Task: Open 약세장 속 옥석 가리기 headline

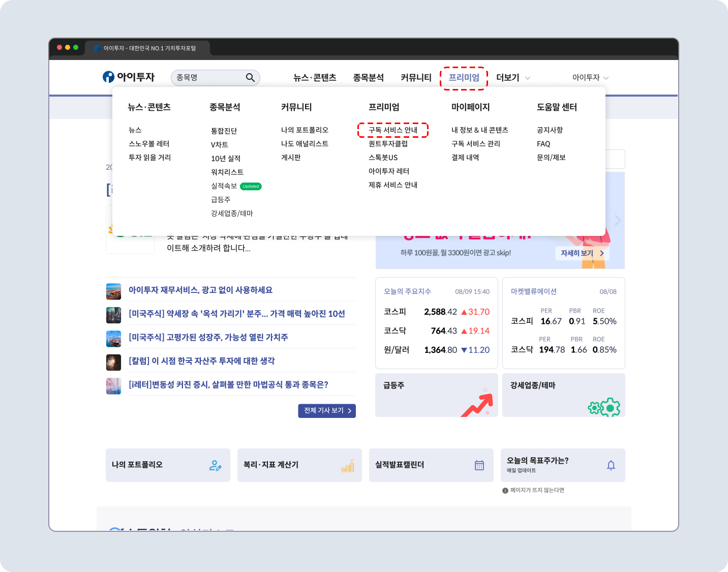Action: click(x=237, y=314)
